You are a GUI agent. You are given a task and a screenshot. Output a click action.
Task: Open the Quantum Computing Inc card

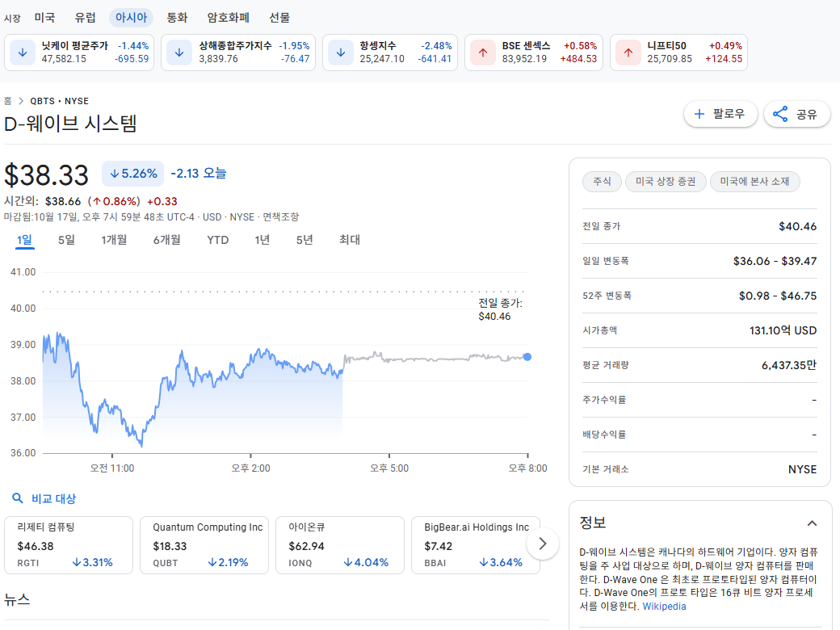click(204, 545)
